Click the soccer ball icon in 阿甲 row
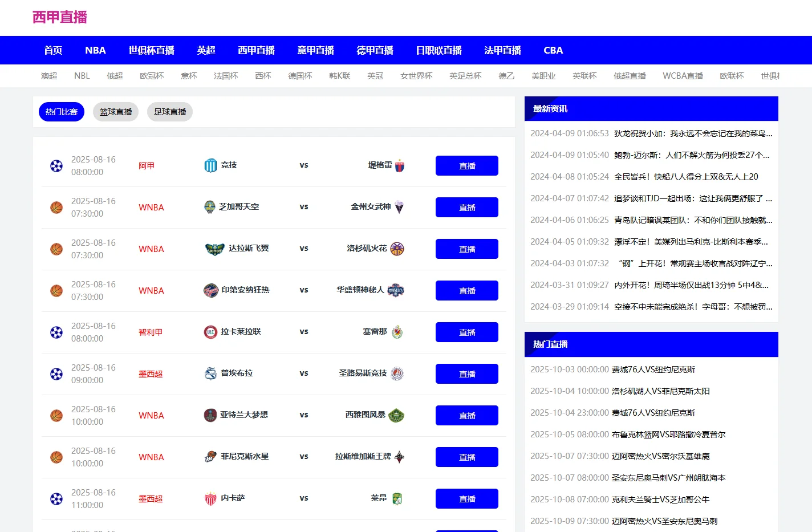 pyautogui.click(x=56, y=166)
